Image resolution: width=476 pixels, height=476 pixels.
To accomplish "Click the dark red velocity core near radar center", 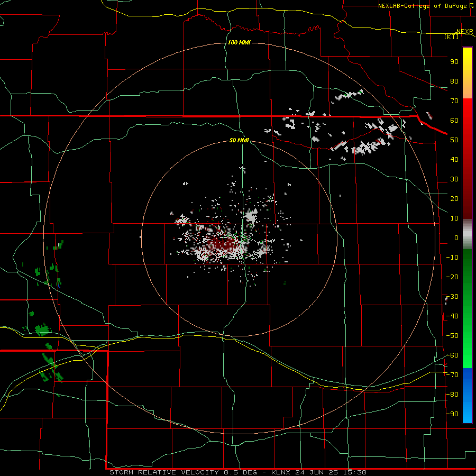I will (x=224, y=243).
